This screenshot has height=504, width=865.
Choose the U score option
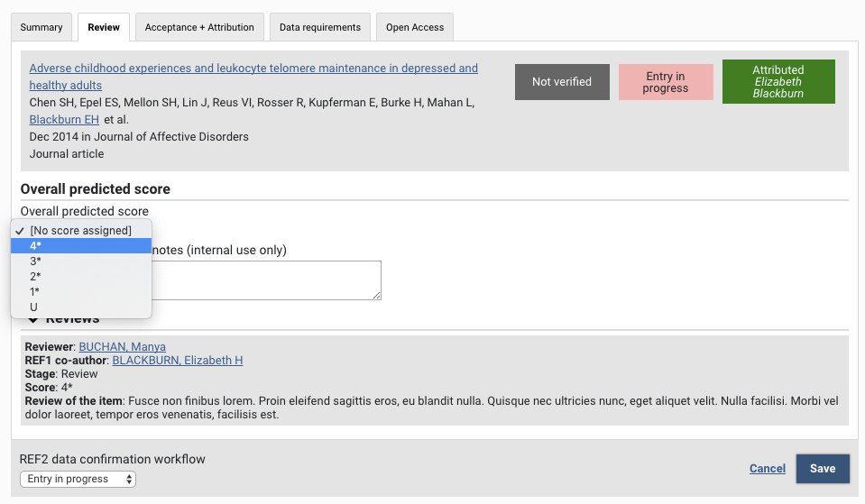pyautogui.click(x=33, y=307)
